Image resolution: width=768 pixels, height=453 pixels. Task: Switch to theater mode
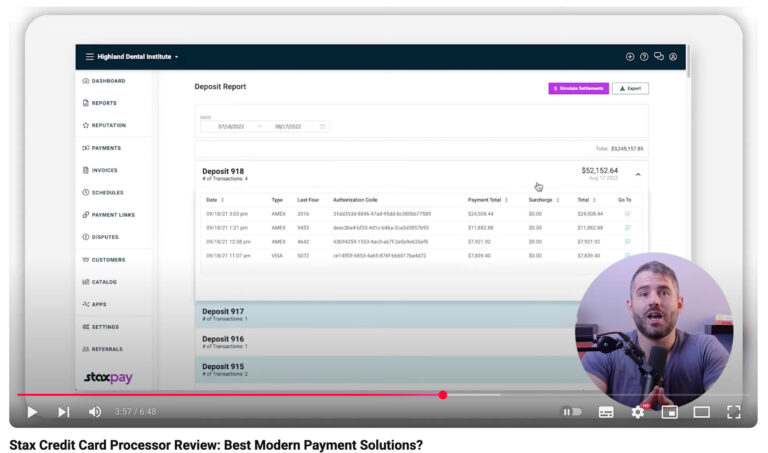click(x=701, y=412)
